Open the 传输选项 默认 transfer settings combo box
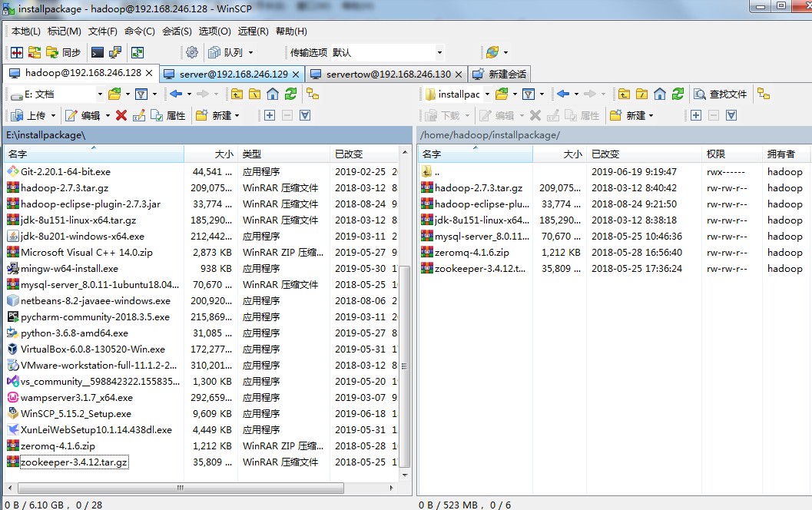This screenshot has height=510, width=812. pyautogui.click(x=387, y=52)
